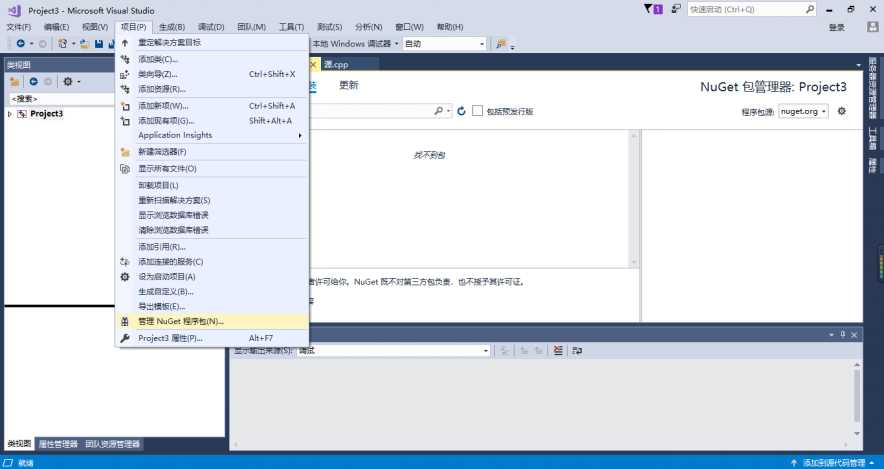Viewport: 884px width, 469px height.
Task: Click 重定解决方案目标 menu entry
Action: (169, 42)
